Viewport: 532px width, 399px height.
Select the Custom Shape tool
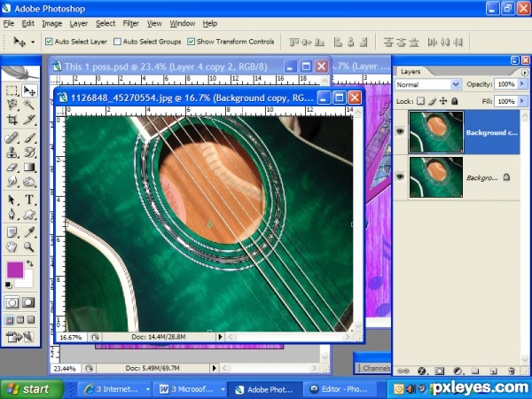click(29, 214)
